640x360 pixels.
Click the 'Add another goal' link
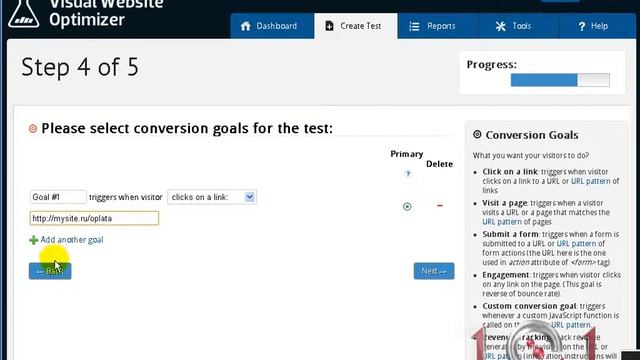click(x=72, y=240)
